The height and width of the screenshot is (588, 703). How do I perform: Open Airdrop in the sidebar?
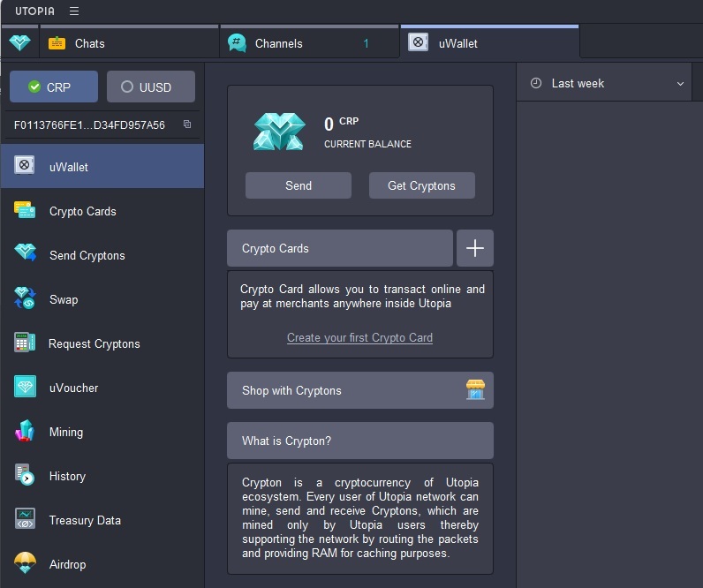point(102,564)
